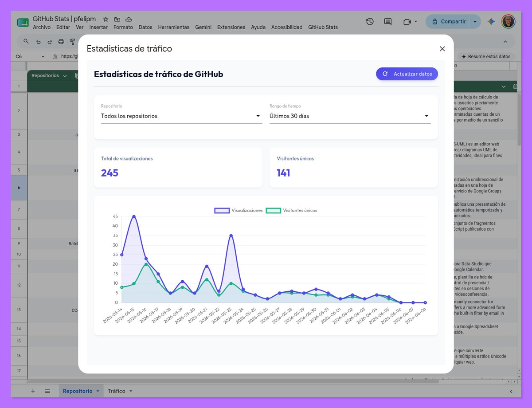Toggle Visualizaciones series in chart legend
Image resolution: width=532 pixels, height=408 pixels.
[239, 210]
